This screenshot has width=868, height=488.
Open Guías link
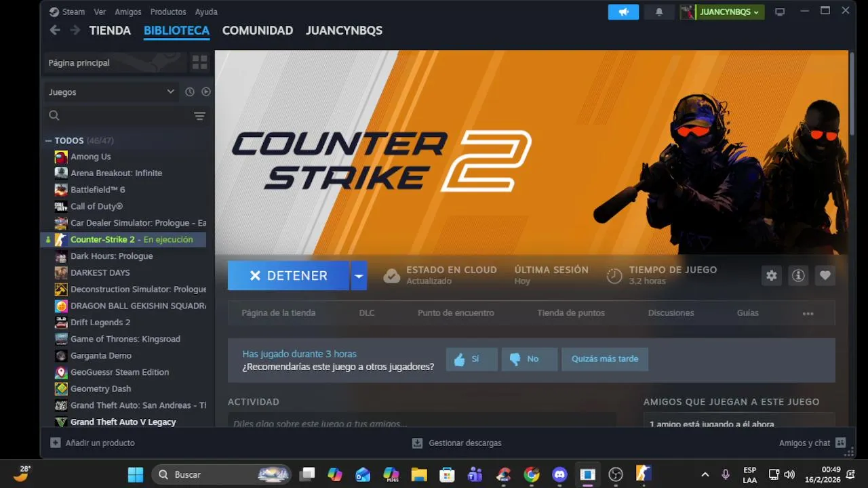[x=748, y=313]
